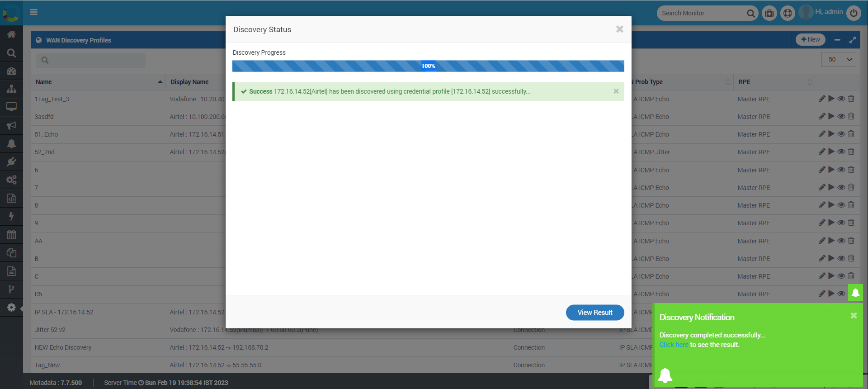Sort by the RPE column
This screenshot has width=868, height=389.
point(774,82)
